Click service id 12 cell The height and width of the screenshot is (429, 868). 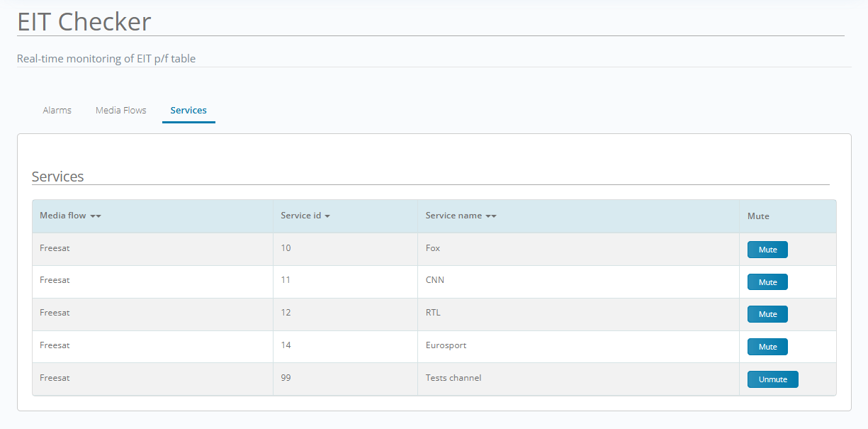tap(286, 313)
